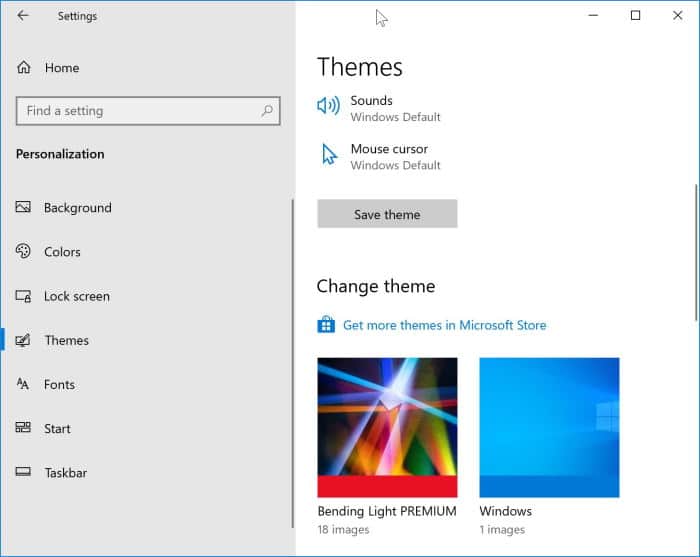The width and height of the screenshot is (700, 557).
Task: Apply the Bending Light PREMIUM theme thumbnail
Action: pyautogui.click(x=387, y=427)
